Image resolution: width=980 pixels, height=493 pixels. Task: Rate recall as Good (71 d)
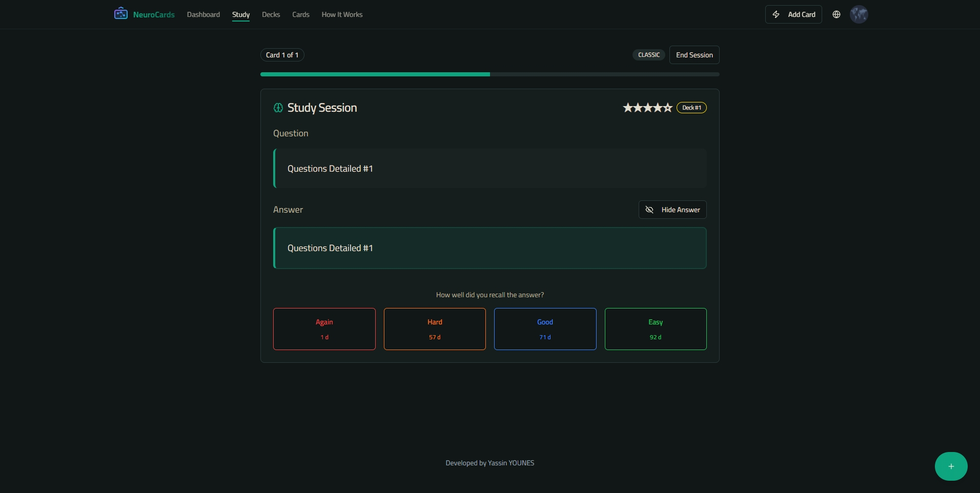545,329
